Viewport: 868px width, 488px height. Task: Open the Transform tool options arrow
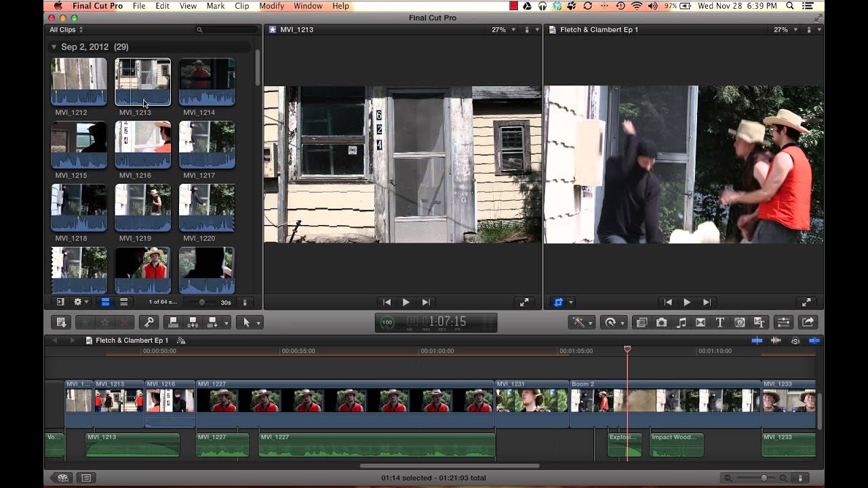click(571, 302)
